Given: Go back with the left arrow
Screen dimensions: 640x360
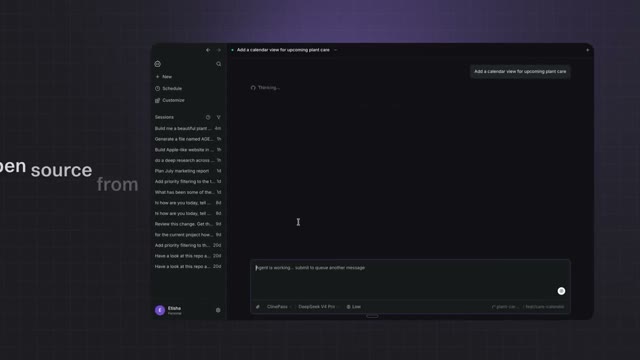Looking at the screenshot, I should (x=208, y=50).
